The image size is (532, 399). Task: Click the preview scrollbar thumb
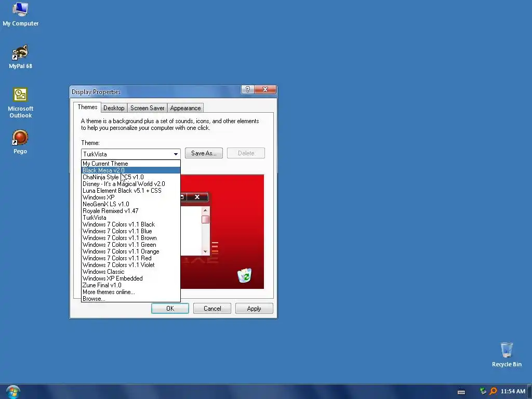[x=205, y=219]
